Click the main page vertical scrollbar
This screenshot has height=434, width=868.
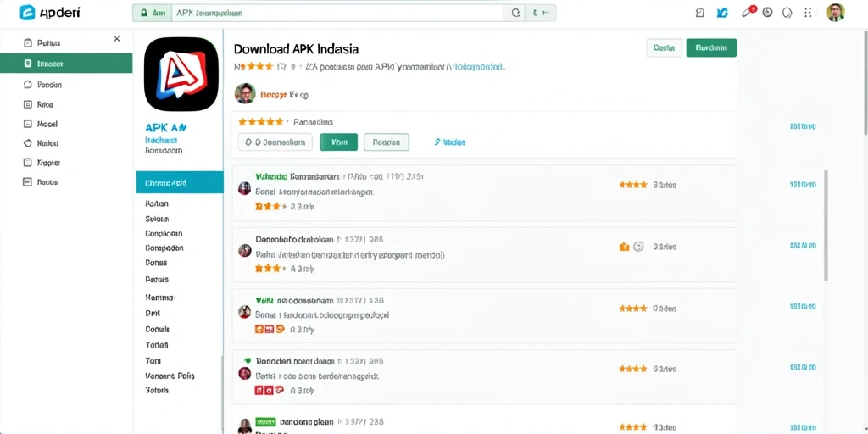click(865, 83)
